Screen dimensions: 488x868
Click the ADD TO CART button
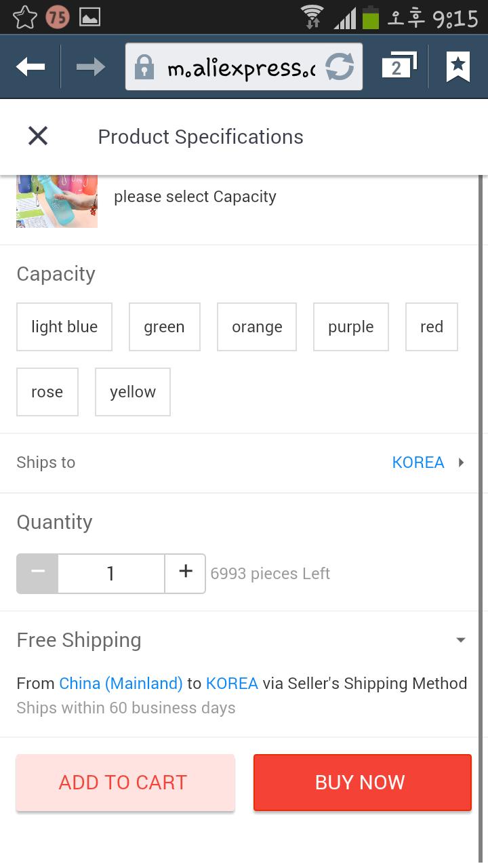[x=125, y=782]
